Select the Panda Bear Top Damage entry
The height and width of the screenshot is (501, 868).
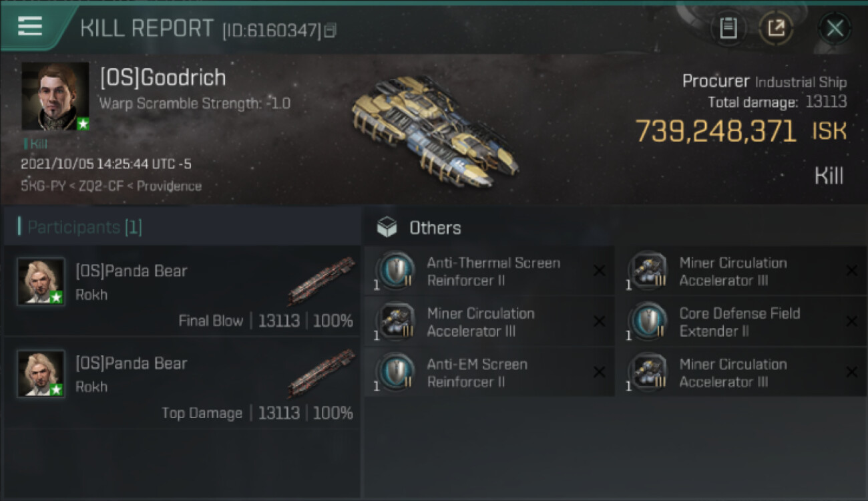coord(182,383)
